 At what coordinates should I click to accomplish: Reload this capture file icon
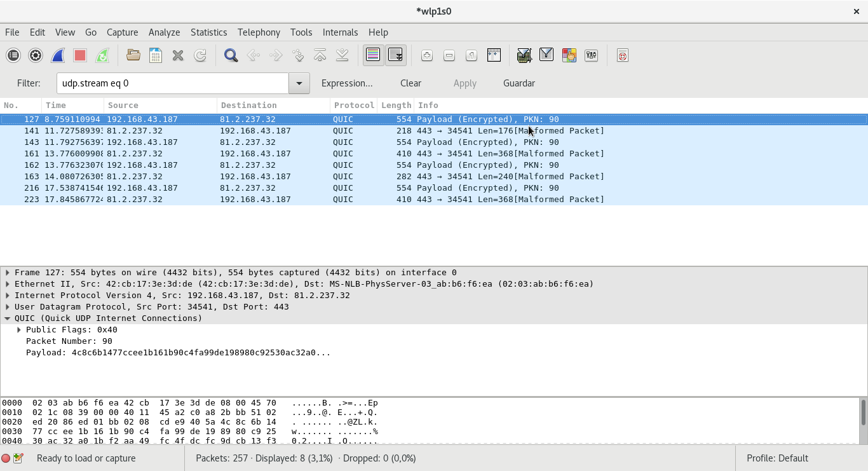[200, 55]
